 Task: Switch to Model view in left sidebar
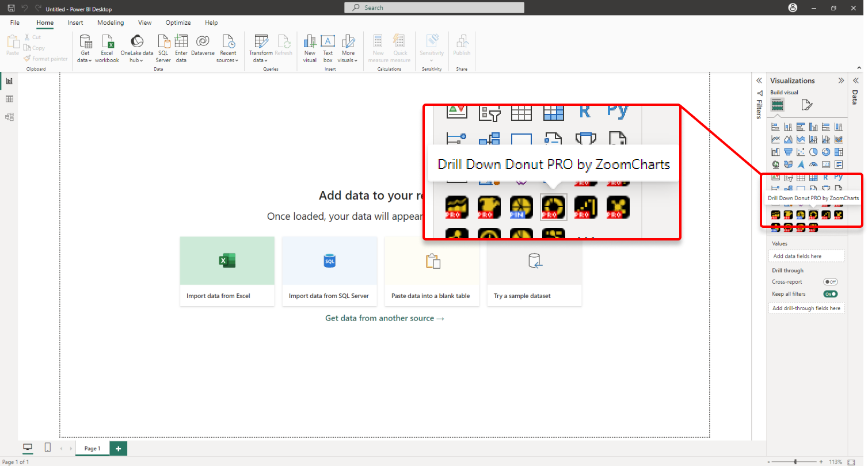pos(9,117)
